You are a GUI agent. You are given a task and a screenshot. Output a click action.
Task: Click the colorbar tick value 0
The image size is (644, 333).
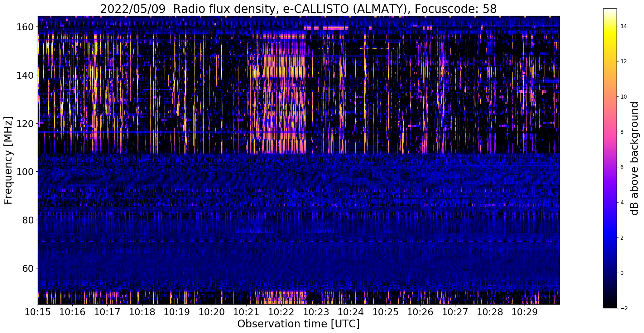point(622,273)
